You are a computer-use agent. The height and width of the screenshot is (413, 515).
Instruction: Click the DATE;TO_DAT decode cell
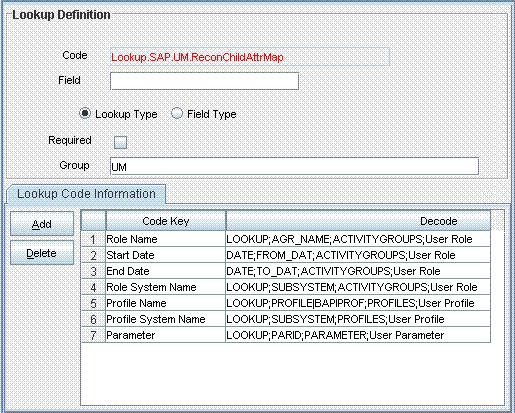(x=358, y=271)
